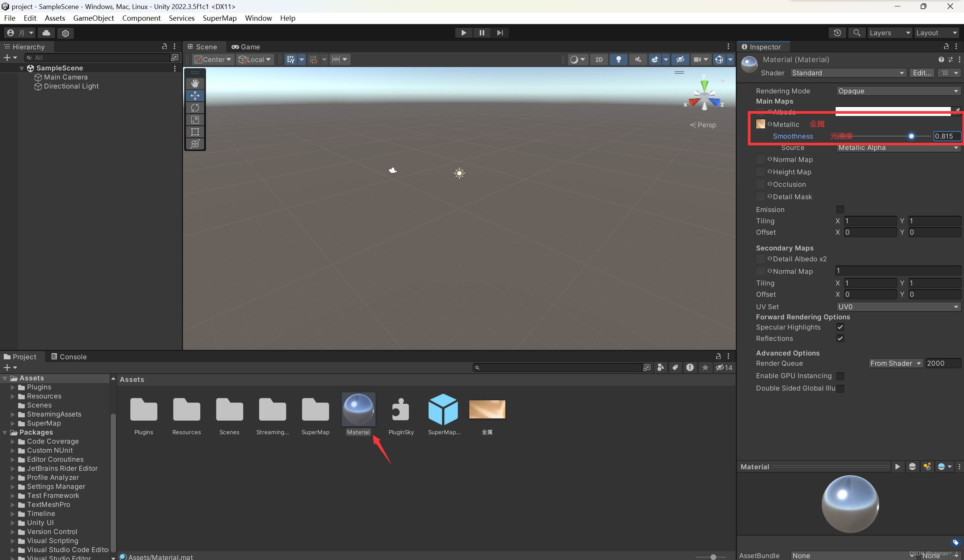964x560 pixels.
Task: Open the SuperMap menu
Action: coord(220,18)
